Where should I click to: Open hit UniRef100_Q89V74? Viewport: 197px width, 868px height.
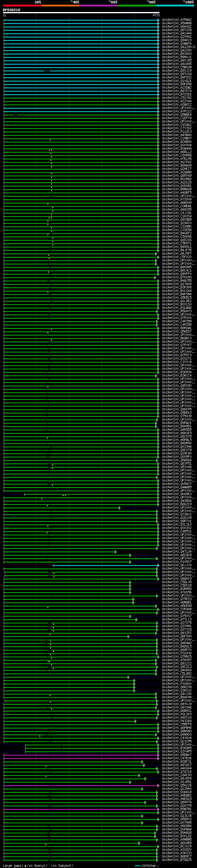177,803
